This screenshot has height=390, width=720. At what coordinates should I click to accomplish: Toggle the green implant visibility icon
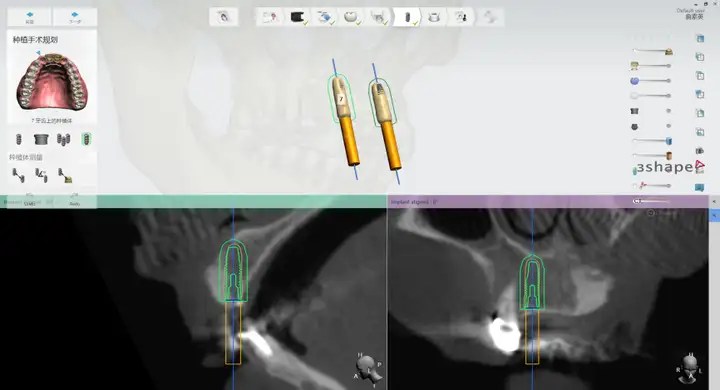click(635, 171)
